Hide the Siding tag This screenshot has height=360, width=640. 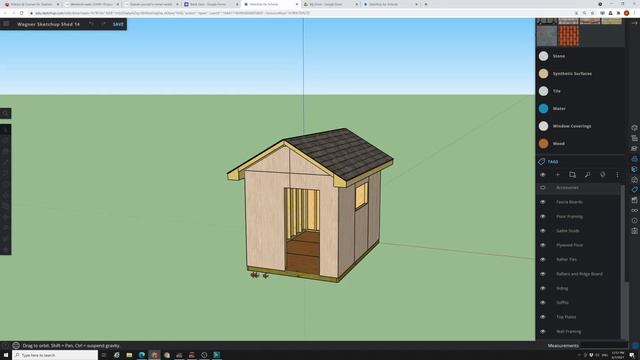(543, 288)
